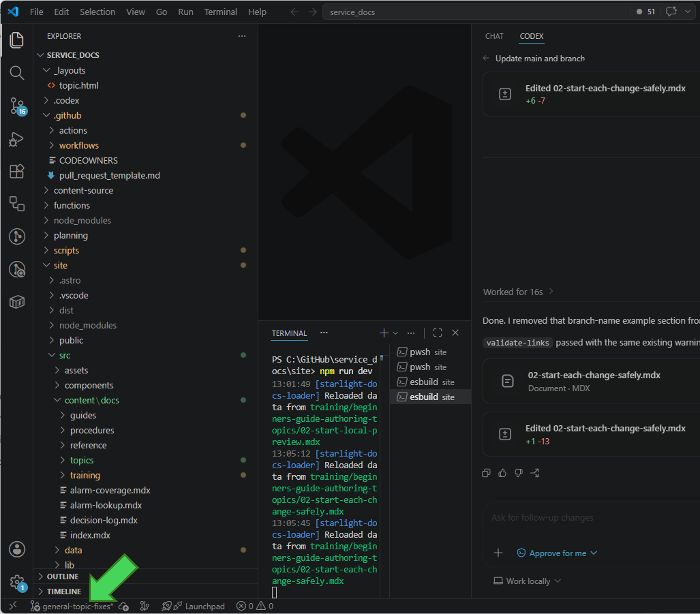This screenshot has height=614, width=700.
Task: Click the general-topic-fixes branch in status bar
Action: pyautogui.click(x=72, y=606)
